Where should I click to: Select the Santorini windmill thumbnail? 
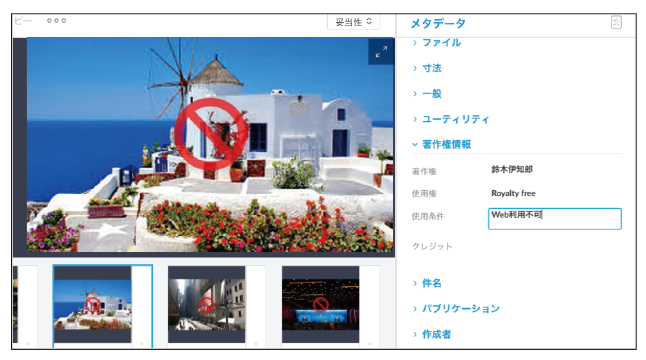coord(93,304)
